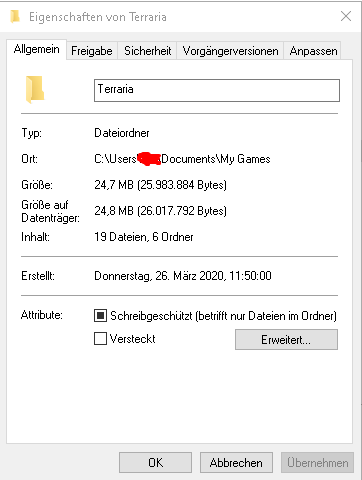Open the Sicherheit tab

(147, 51)
